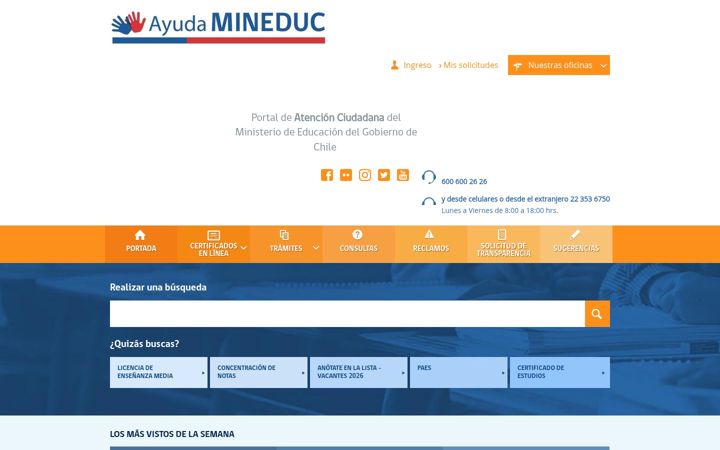Select the Certificado de Estudios suggestion
This screenshot has height=450, width=720.
[x=560, y=372]
